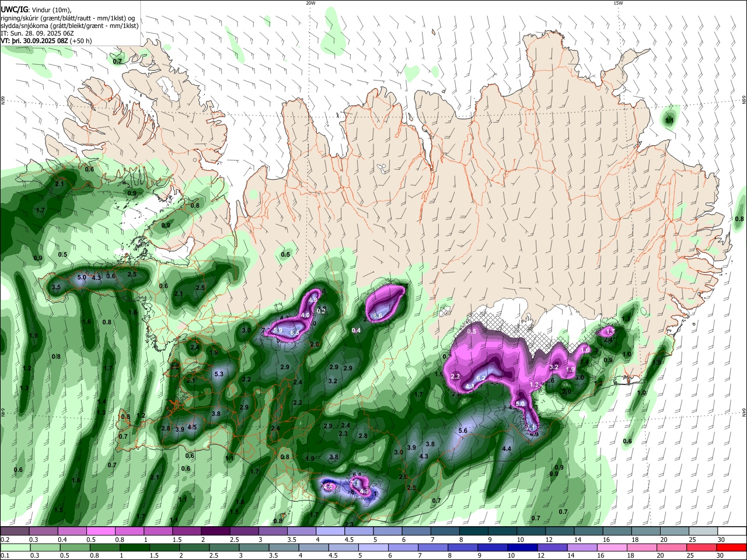Pick the darkest purple 2 swatch in upper legend
This screenshot has height=560, width=747.
[215, 531]
